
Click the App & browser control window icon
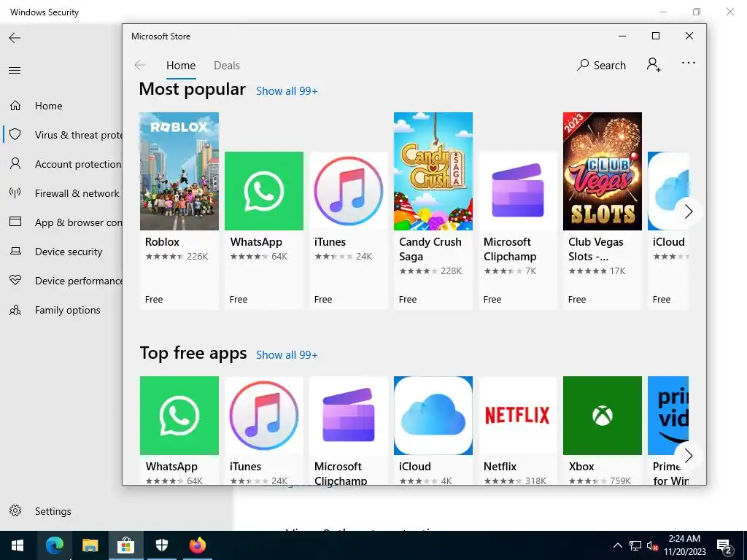coord(15,222)
